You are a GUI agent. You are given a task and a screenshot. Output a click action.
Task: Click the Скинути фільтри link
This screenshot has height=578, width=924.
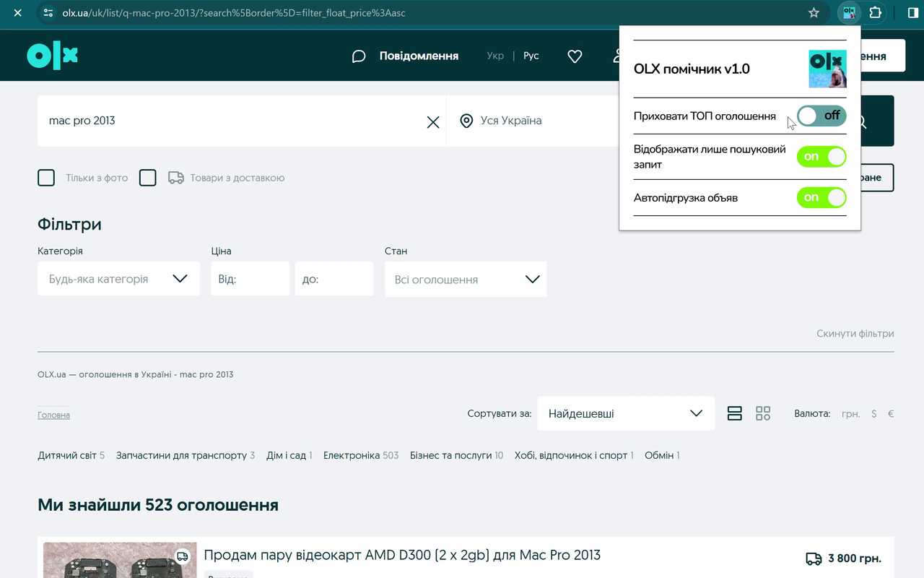[855, 333]
